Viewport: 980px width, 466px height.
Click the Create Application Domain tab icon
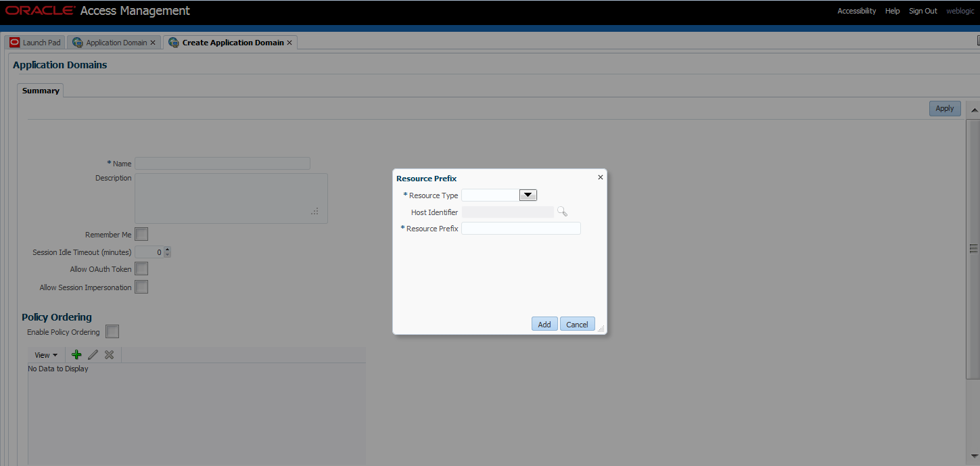pyautogui.click(x=174, y=43)
